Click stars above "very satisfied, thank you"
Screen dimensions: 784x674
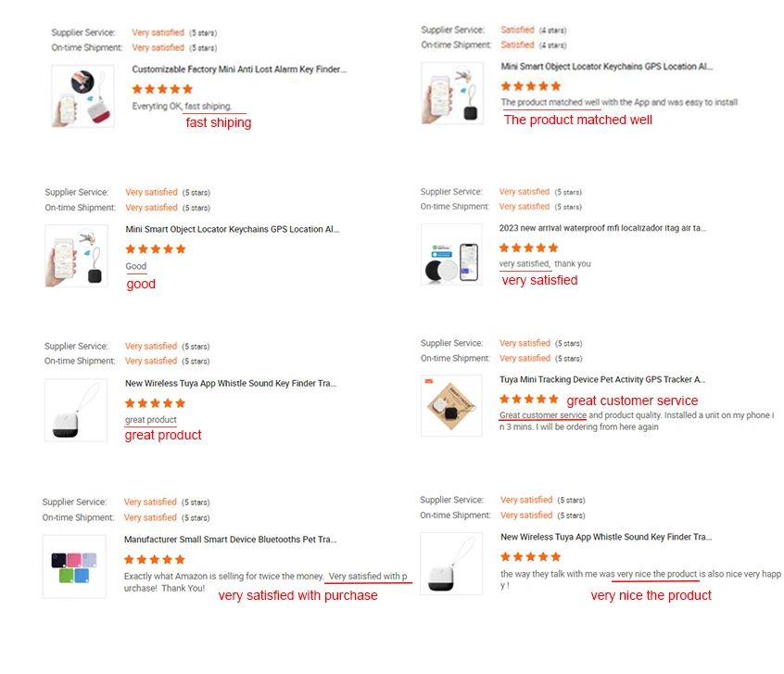point(529,248)
